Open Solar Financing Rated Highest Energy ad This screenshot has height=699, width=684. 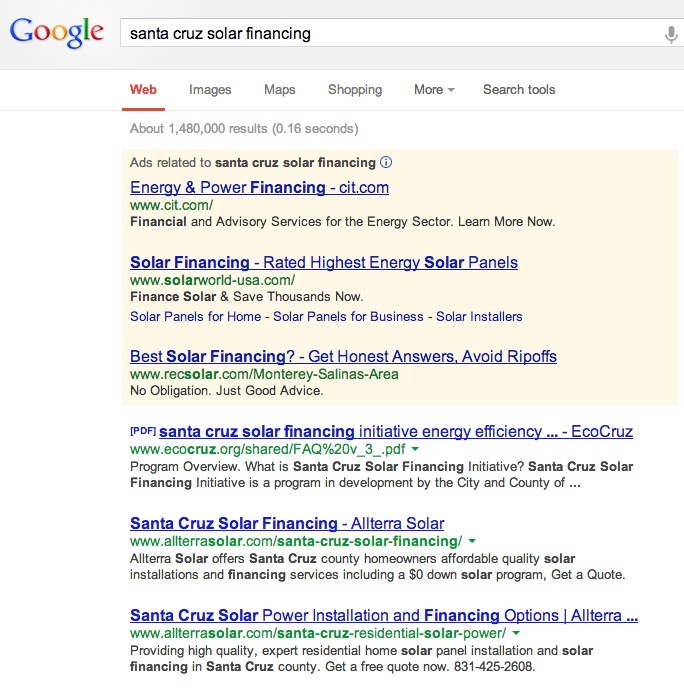click(x=324, y=262)
